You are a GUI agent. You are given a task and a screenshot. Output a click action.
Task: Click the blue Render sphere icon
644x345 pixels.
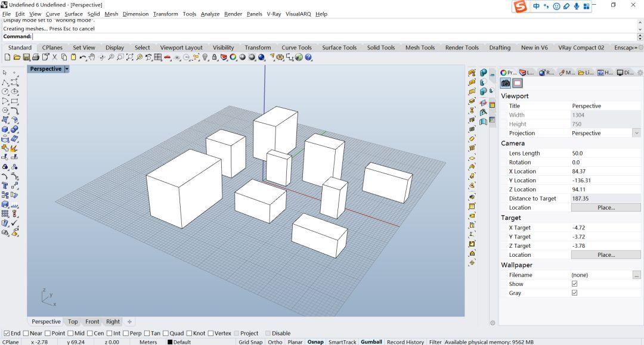pos(261,57)
